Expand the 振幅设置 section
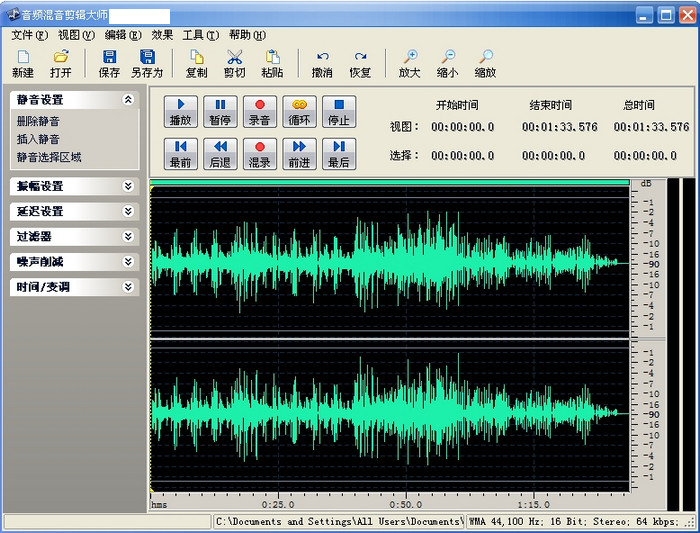The width and height of the screenshot is (700, 533). point(128,186)
